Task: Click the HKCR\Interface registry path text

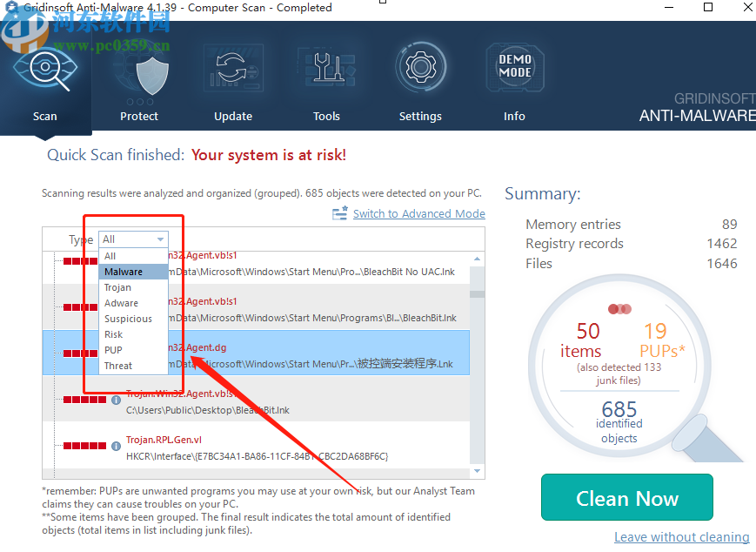Action: coord(257,456)
